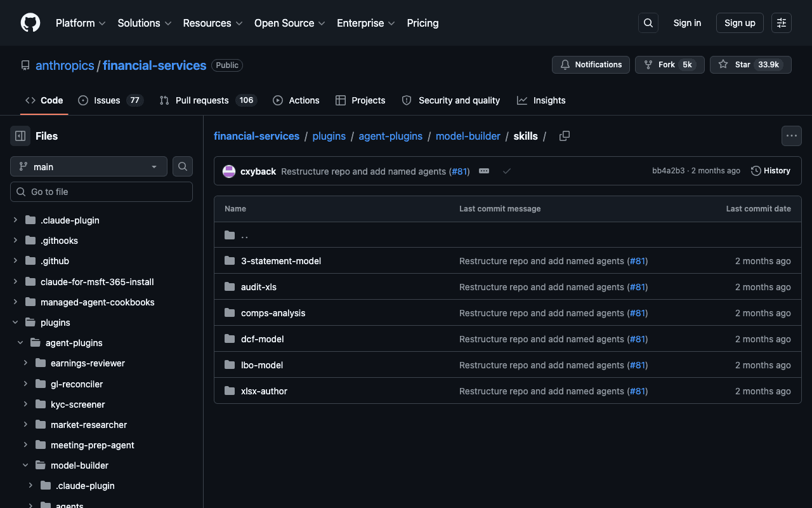Viewport: 812px width, 508px height.
Task: Open the Enterprise menu
Action: point(366,23)
